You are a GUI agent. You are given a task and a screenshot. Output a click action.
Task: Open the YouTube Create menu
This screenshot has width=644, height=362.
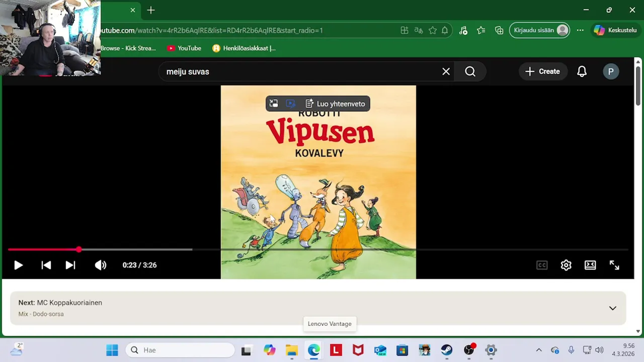click(543, 71)
